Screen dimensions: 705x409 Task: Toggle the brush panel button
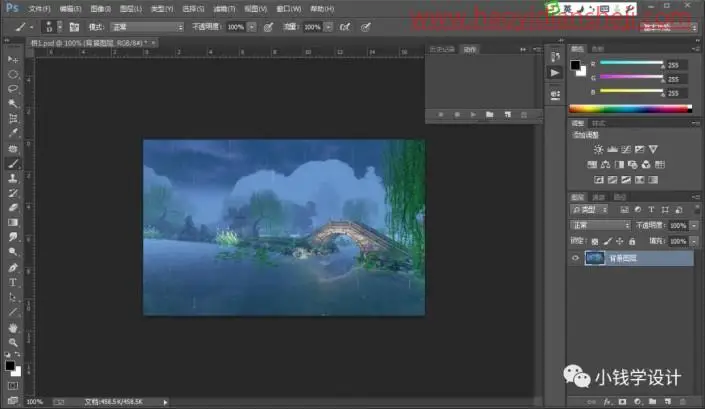point(74,27)
